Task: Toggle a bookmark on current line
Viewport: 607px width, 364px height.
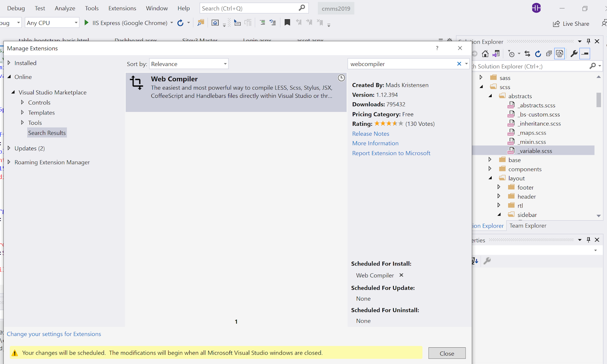Action: click(287, 23)
